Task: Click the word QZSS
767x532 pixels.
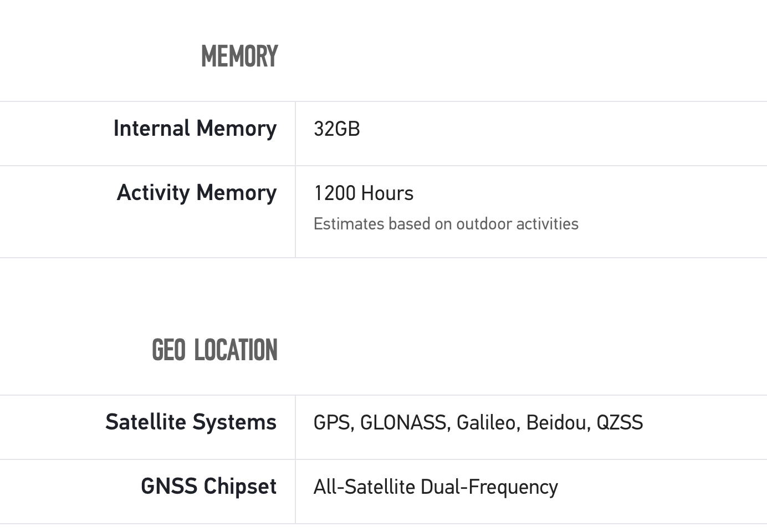Action: click(620, 423)
